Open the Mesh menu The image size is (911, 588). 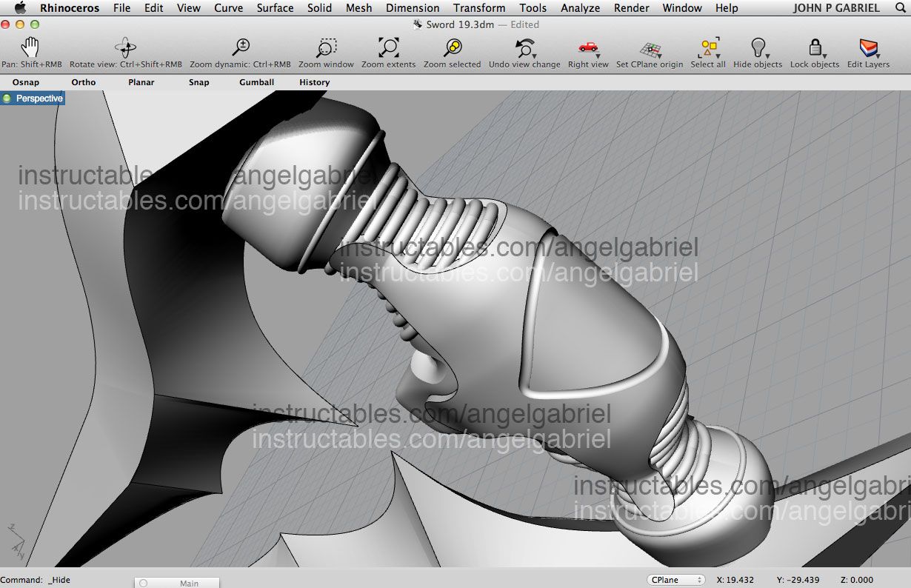(359, 8)
